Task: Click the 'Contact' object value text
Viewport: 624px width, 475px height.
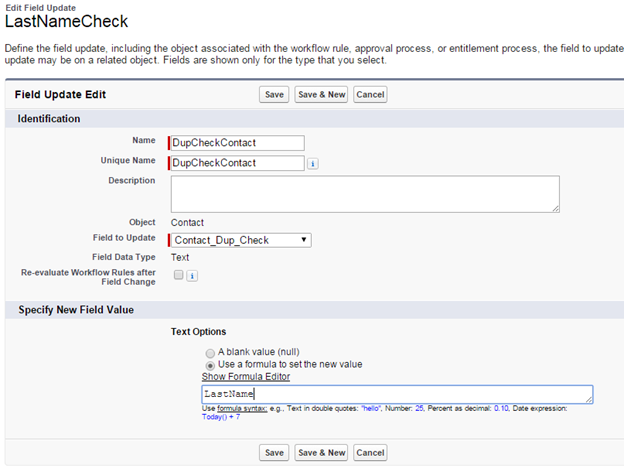Action: (187, 223)
